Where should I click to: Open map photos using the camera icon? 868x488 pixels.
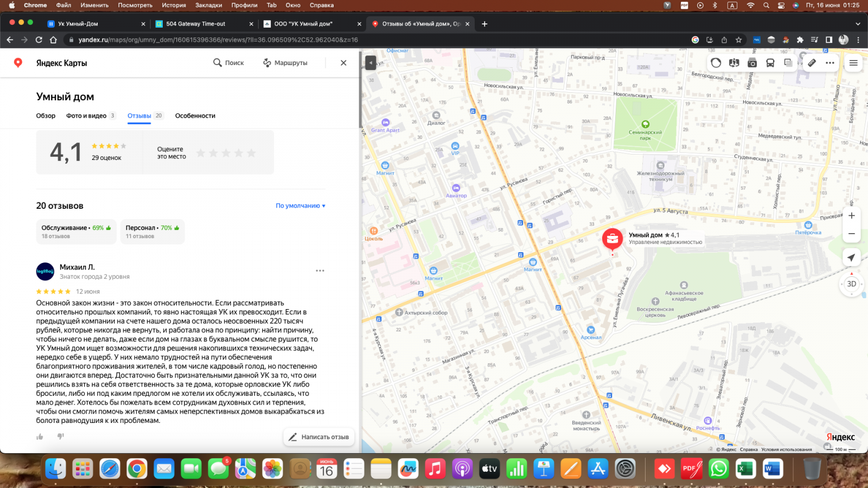click(x=752, y=63)
